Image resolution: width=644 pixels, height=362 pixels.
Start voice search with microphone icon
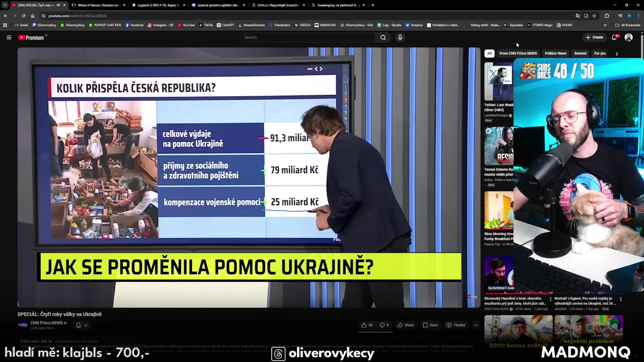(x=400, y=37)
